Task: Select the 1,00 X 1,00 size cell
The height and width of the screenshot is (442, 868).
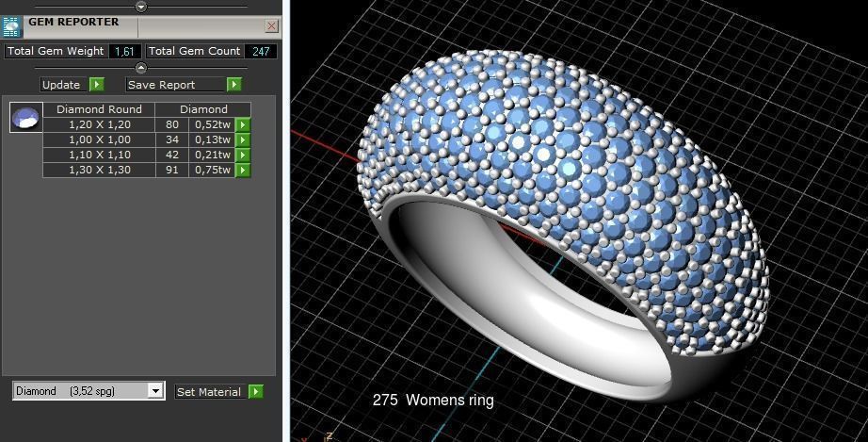Action: (100, 139)
